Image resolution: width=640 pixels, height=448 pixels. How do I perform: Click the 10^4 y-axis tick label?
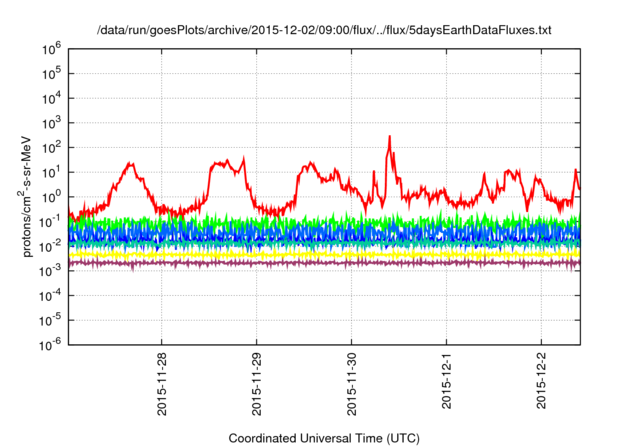point(51,98)
